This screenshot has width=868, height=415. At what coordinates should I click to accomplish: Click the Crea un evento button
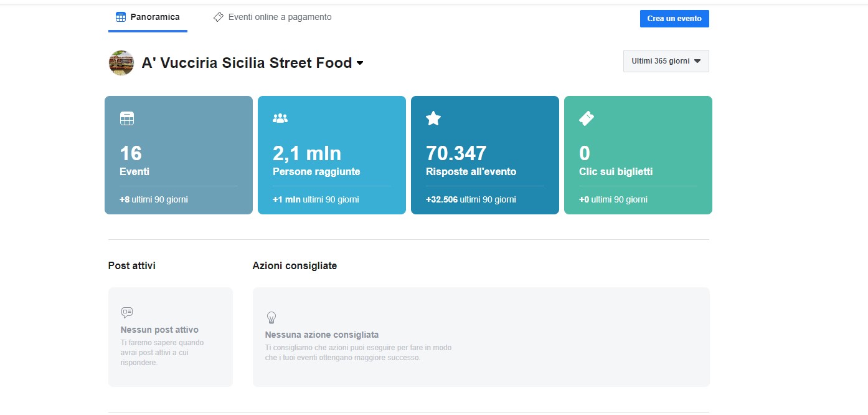674,19
